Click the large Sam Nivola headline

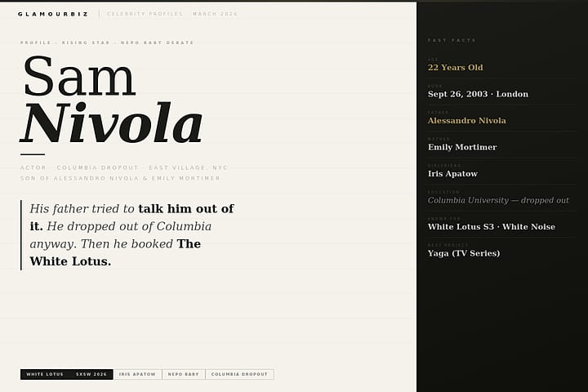pyautogui.click(x=111, y=101)
